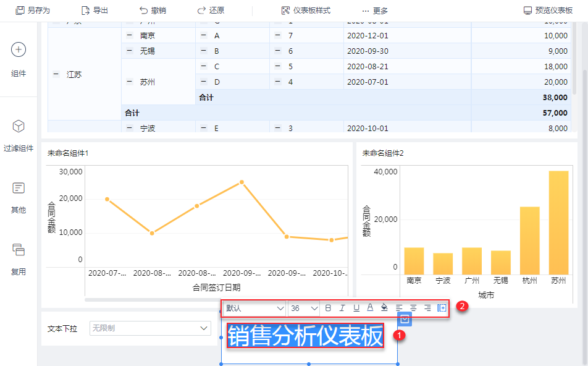Click the 文本下拉 filter label
This screenshot has width=588, height=366.
click(62, 328)
